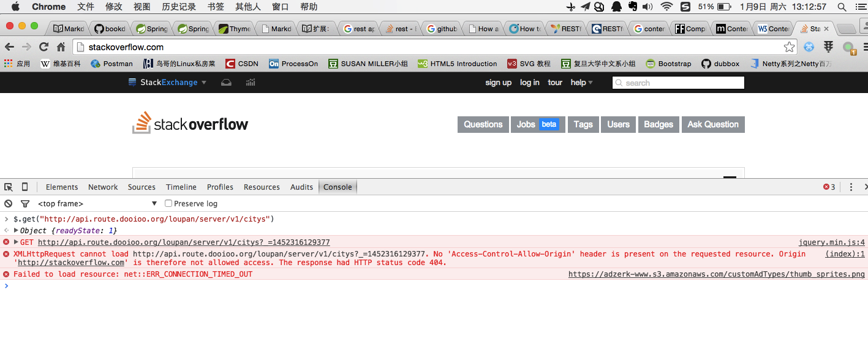Go forward with the browser forward arrow
This screenshot has width=868, height=352.
(x=26, y=47)
